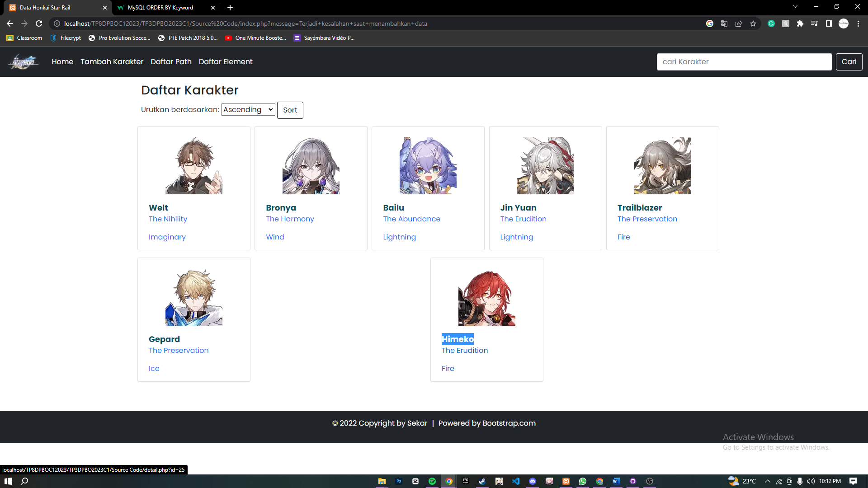Open the Ascending sort order dropdown

pos(248,109)
